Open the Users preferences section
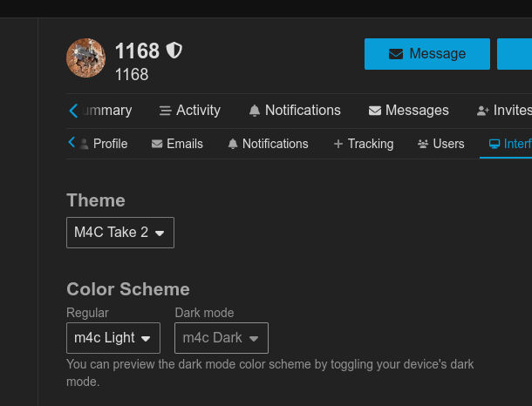 click(x=440, y=144)
